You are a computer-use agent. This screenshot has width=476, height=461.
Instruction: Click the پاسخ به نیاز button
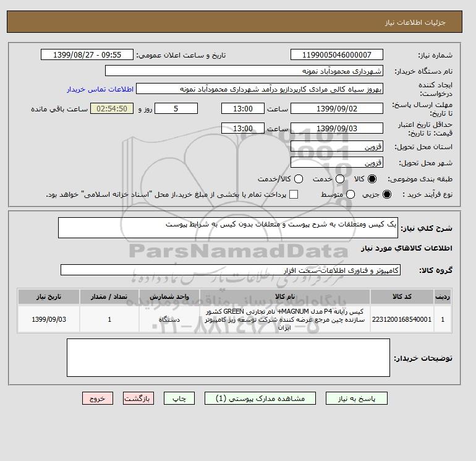click(357, 399)
